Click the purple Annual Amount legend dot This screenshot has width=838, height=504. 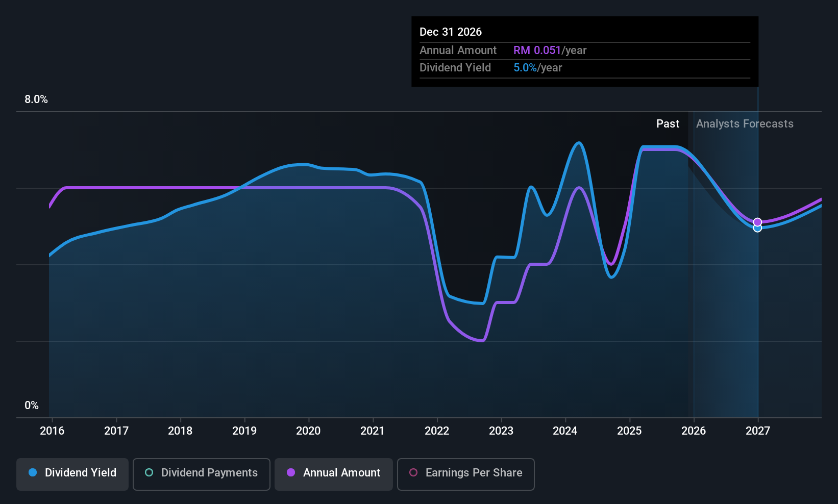[291, 472]
